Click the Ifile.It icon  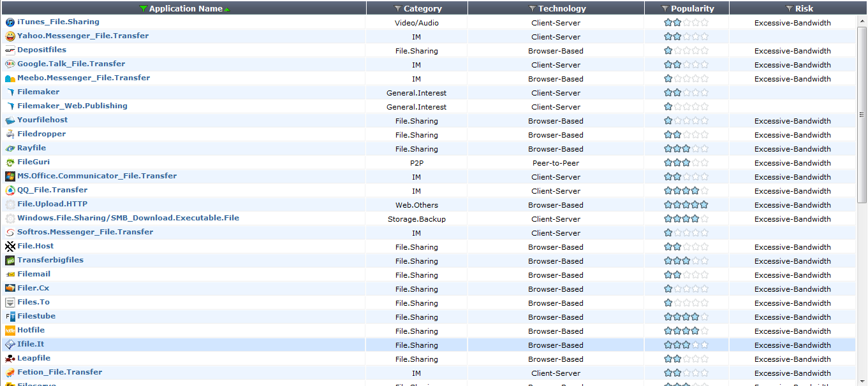click(x=10, y=345)
